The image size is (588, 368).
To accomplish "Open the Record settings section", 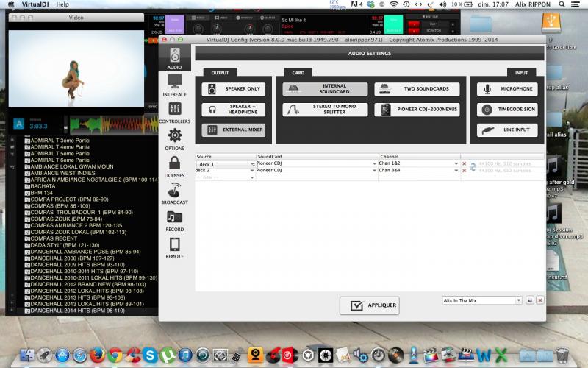I will click(174, 221).
